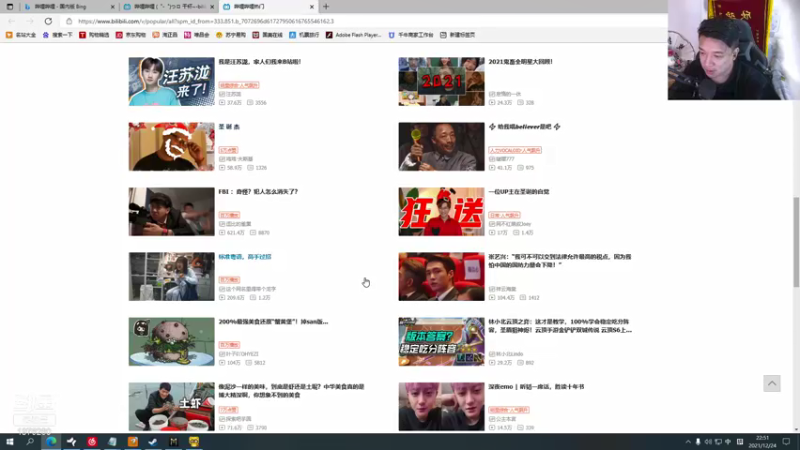Open the 机票旅行 bookmark
The height and width of the screenshot is (450, 800).
point(304,35)
